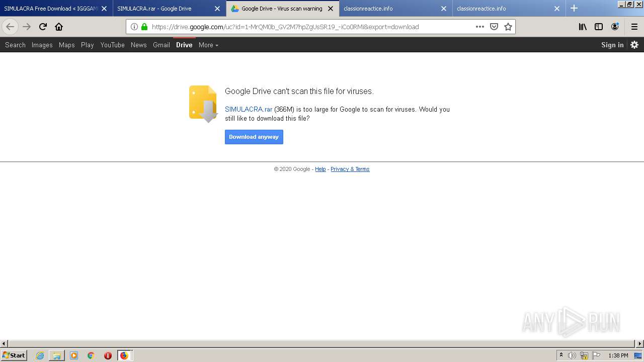Open the Library bookshelf icon
The image size is (644, 362).
583,27
